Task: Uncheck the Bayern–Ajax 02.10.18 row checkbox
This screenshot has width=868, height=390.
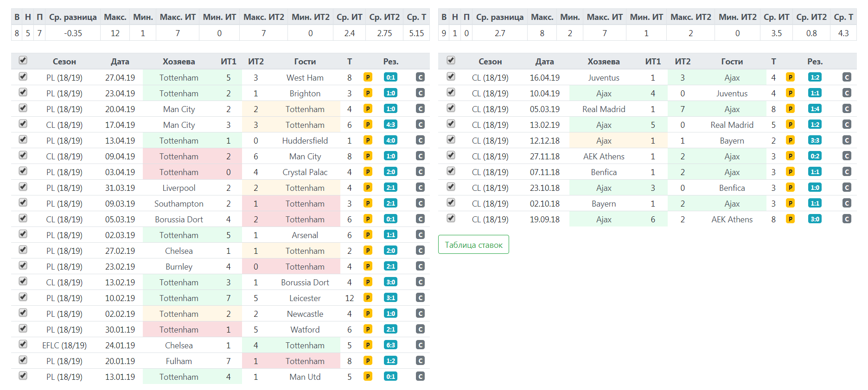Action: pos(451,202)
